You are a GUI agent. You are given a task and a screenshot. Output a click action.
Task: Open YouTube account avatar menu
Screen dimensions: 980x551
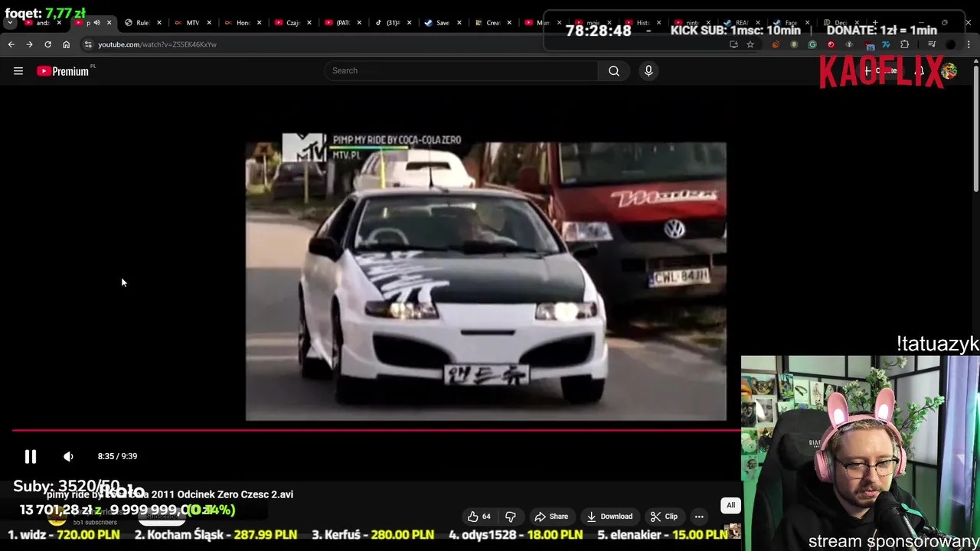pos(949,71)
